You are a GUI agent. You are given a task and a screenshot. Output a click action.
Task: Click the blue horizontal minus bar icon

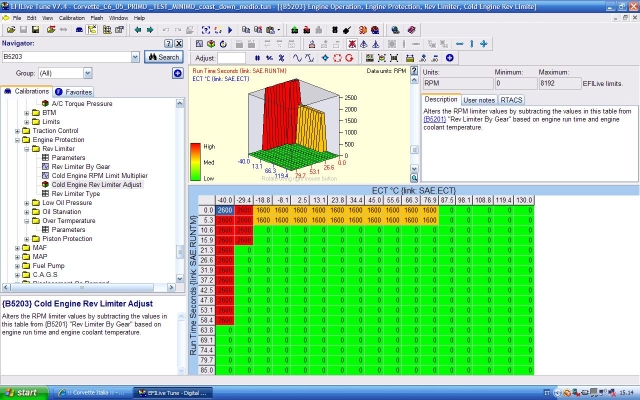460,44
